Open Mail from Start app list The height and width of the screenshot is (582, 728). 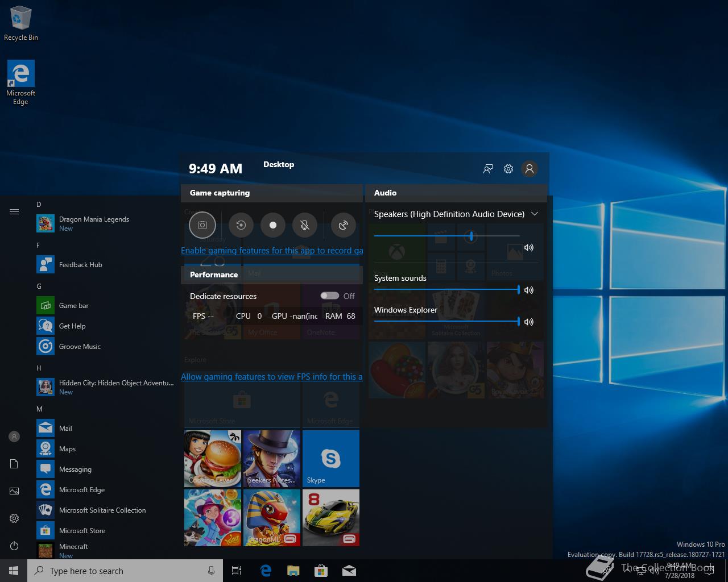coord(105,428)
